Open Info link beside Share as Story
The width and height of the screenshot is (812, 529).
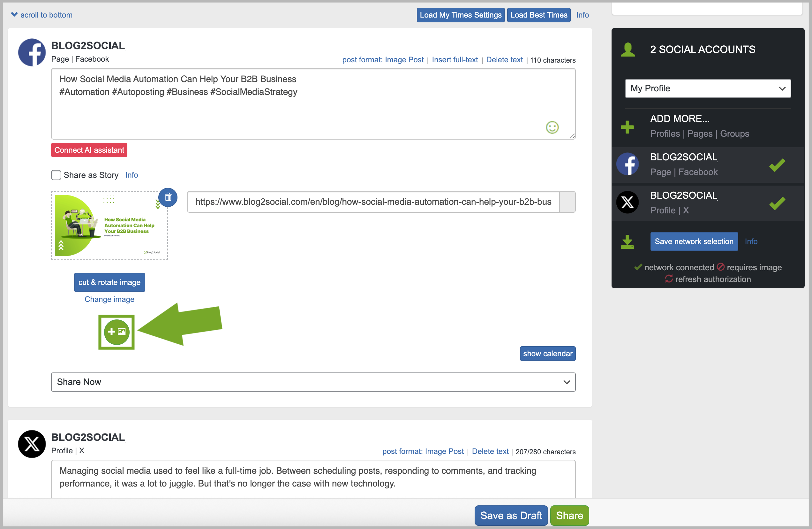click(x=132, y=175)
